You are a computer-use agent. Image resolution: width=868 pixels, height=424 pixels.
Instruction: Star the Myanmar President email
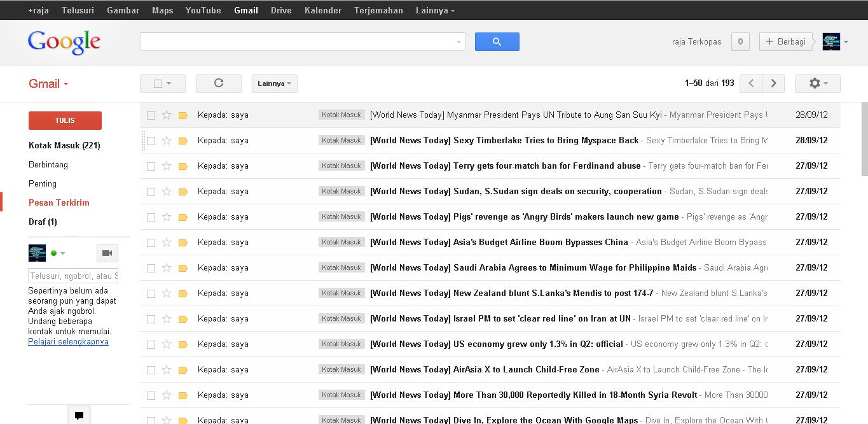coord(167,115)
